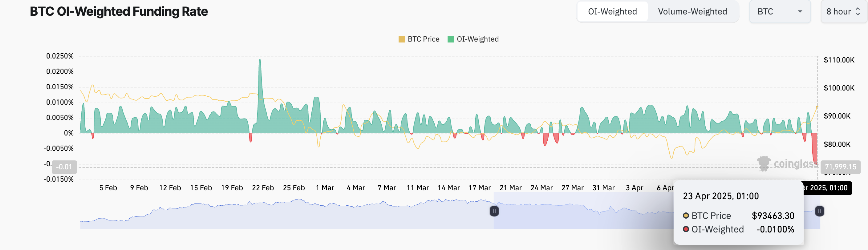The width and height of the screenshot is (868, 250).
Task: Click the red OI-Weighted marker in tooltip
Action: [x=686, y=229]
